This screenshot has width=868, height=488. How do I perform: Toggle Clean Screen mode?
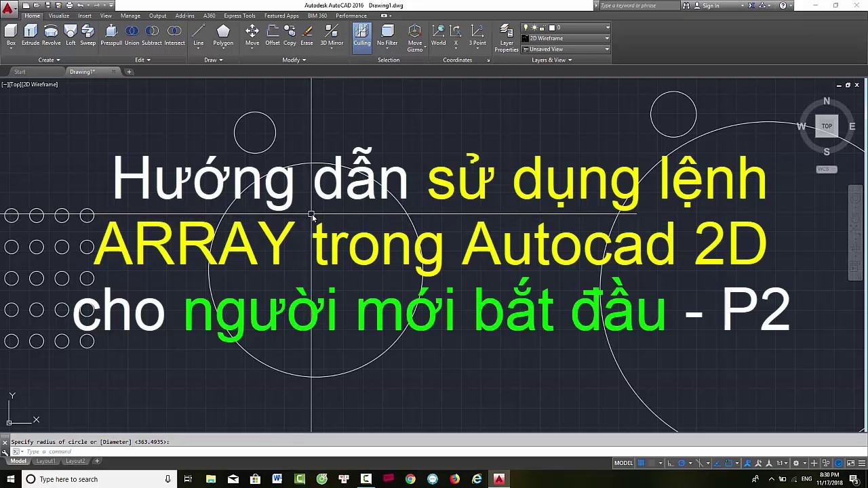click(851, 463)
